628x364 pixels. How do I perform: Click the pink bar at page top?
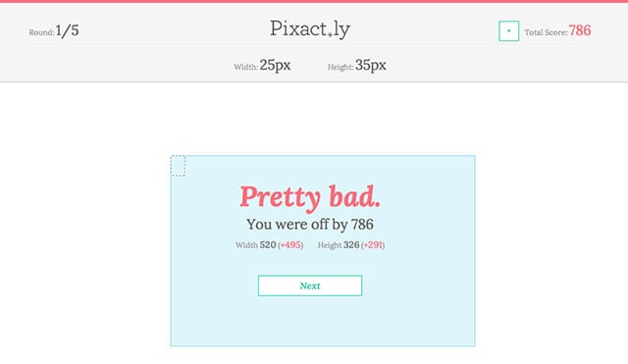(x=314, y=1)
